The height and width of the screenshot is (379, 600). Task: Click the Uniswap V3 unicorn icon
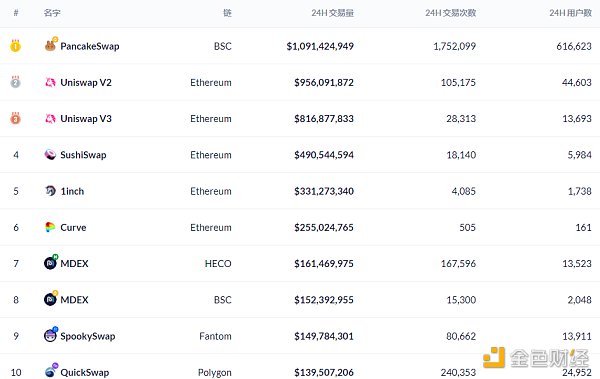pyautogui.click(x=51, y=119)
